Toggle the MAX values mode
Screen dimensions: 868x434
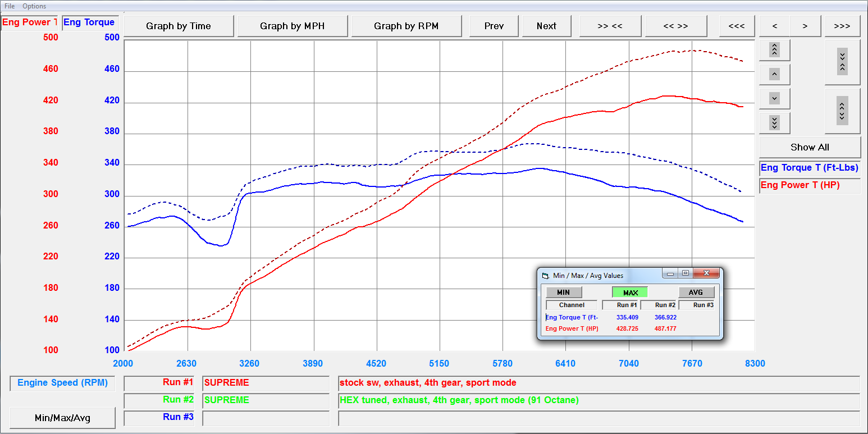click(x=630, y=293)
